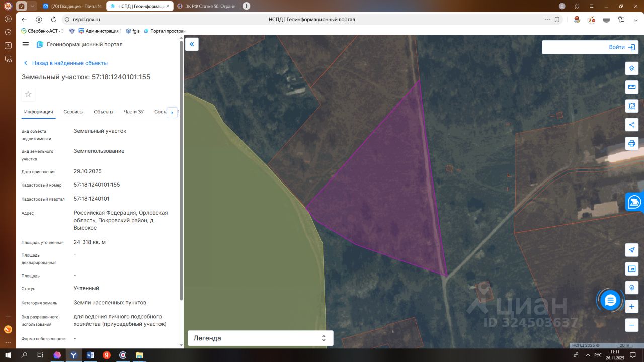Open the Портал пространственных bookmark
Viewport: 644px width, 362px height.
pyautogui.click(x=165, y=31)
